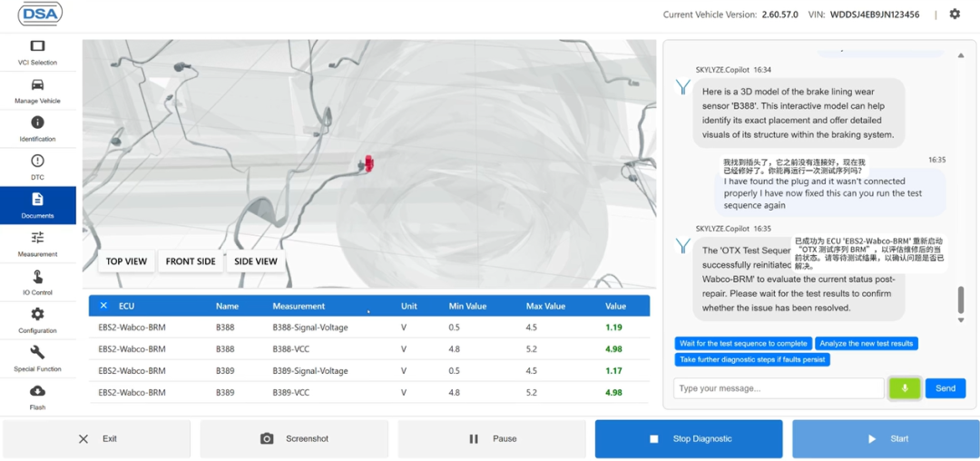The height and width of the screenshot is (461, 980).
Task: Click the Min Value column header
Action: 467,306
